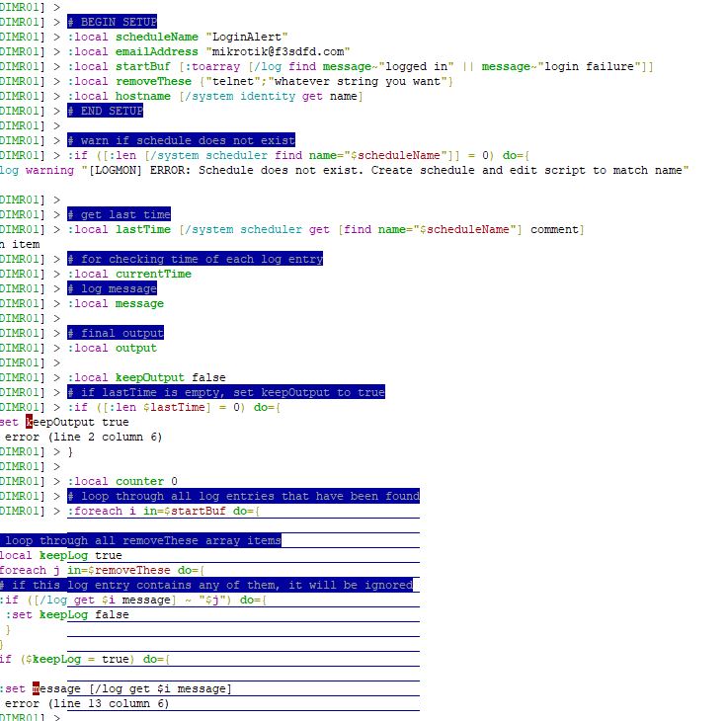The image size is (728, 721).
Task: Click the 'if ($keepLog = true) do={' line
Action: (x=85, y=659)
